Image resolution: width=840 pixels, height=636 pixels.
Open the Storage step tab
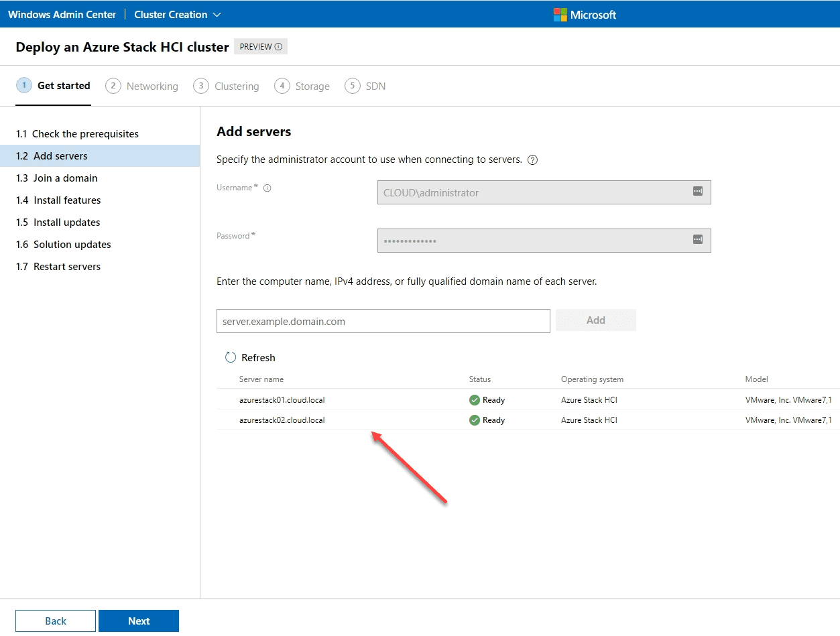click(302, 86)
